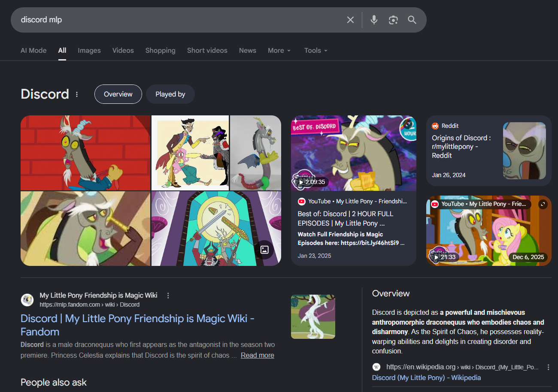Click the Jan 23, 2025 video date
This screenshot has width=558, height=392.
(x=314, y=256)
